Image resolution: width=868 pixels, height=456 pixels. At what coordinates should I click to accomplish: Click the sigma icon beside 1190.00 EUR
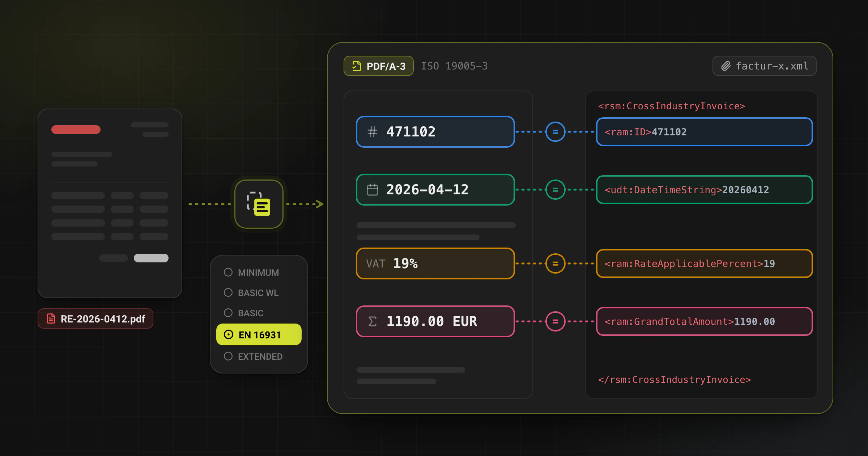pyautogui.click(x=373, y=321)
